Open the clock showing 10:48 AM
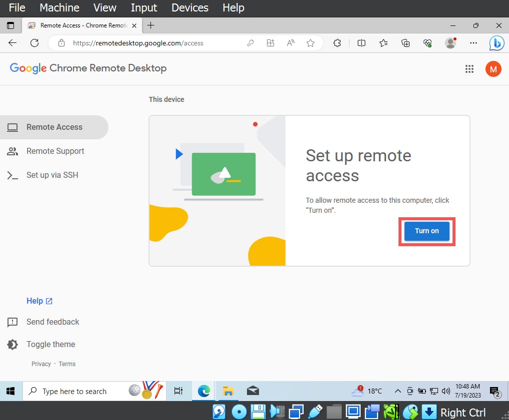The width and height of the screenshot is (509, 420). (x=468, y=391)
